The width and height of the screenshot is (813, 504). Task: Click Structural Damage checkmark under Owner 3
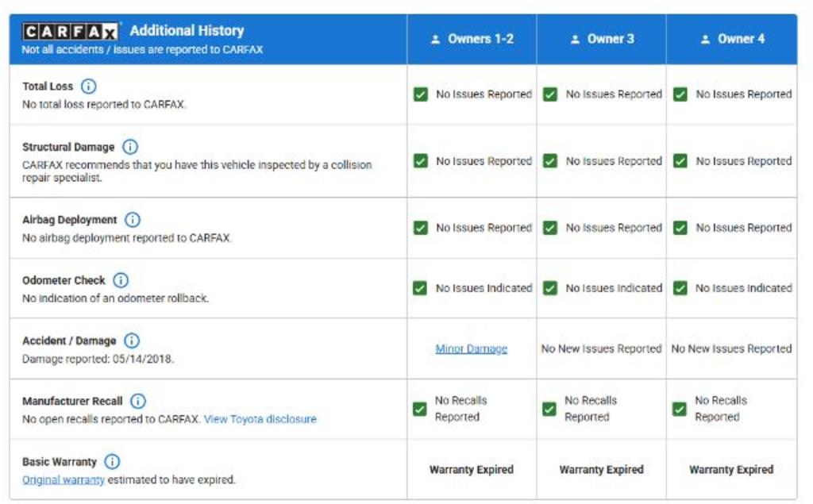(x=549, y=161)
